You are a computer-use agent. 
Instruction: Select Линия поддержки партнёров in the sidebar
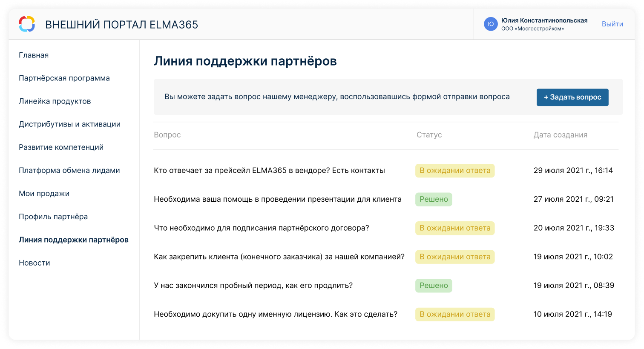(x=74, y=240)
